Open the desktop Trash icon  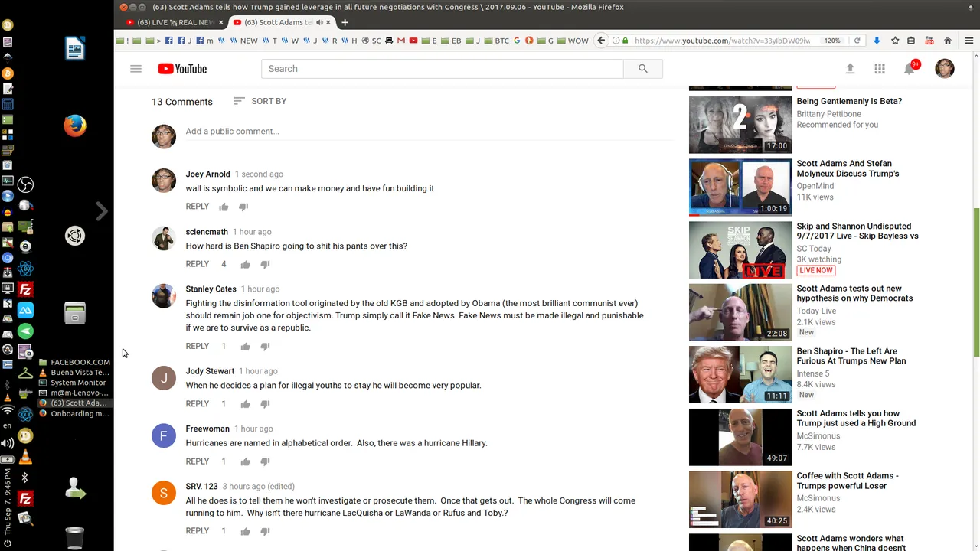[75, 537]
